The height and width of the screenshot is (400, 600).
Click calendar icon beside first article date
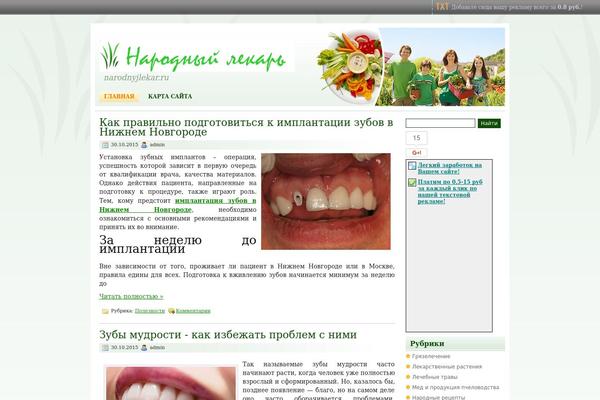coord(105,145)
